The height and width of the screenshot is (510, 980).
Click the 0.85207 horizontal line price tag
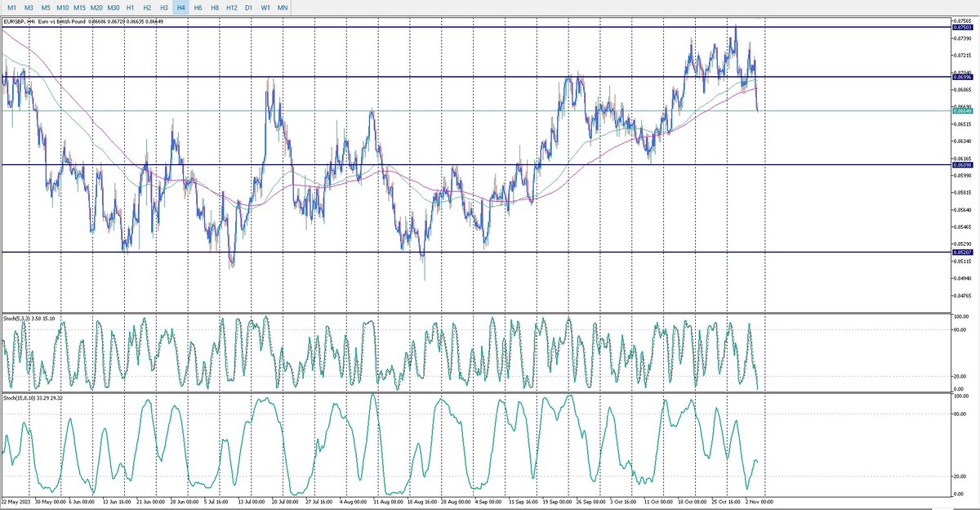(963, 253)
